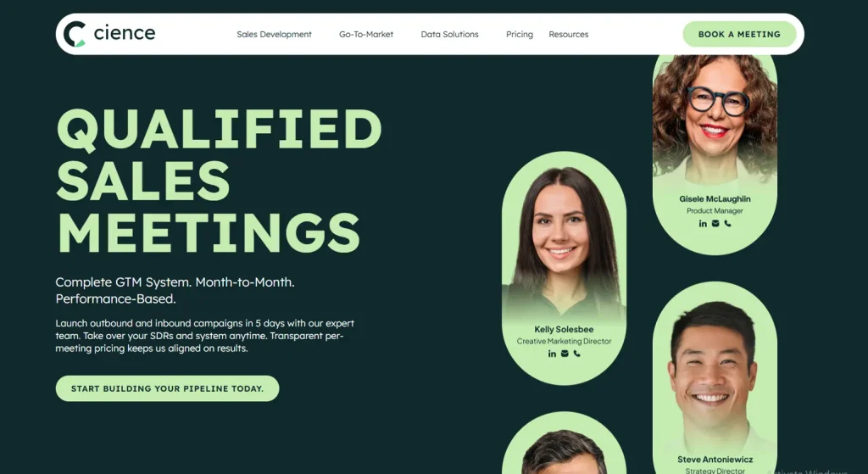Expand the Sales Development nav menu
Screen dimensions: 868x474
pyautogui.click(x=274, y=34)
